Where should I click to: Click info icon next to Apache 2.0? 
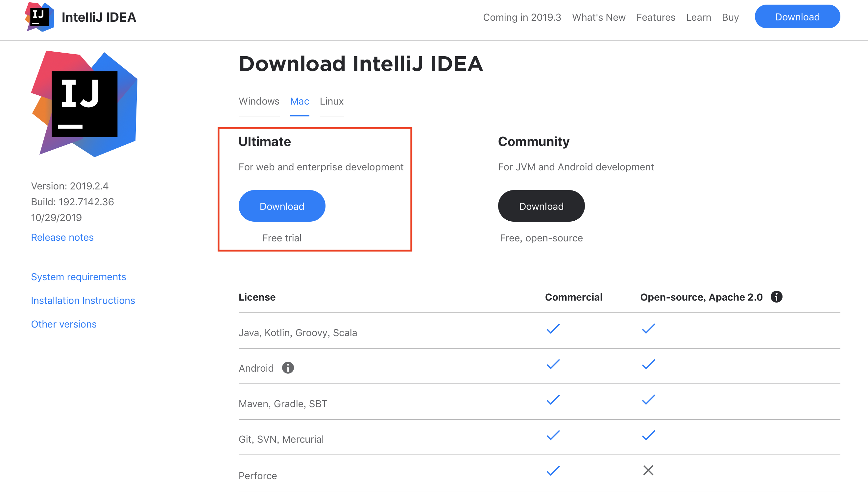776,297
